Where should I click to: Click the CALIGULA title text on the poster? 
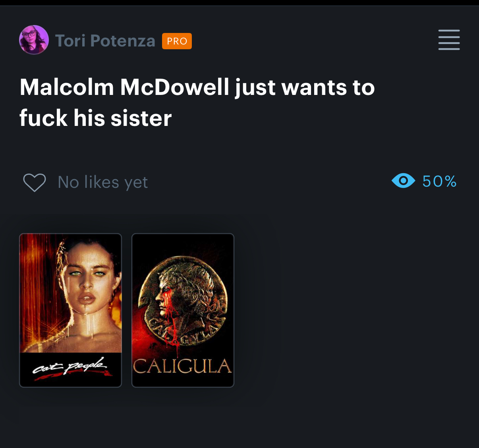coord(182,366)
